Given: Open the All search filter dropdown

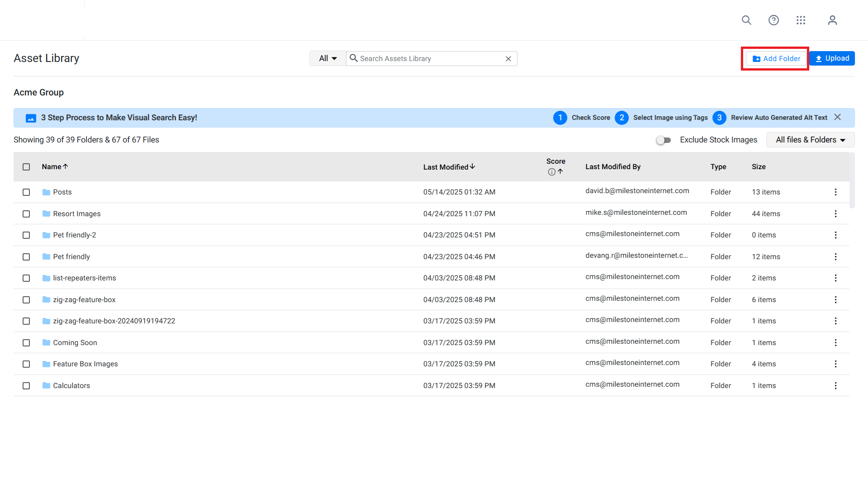Looking at the screenshot, I should point(328,58).
